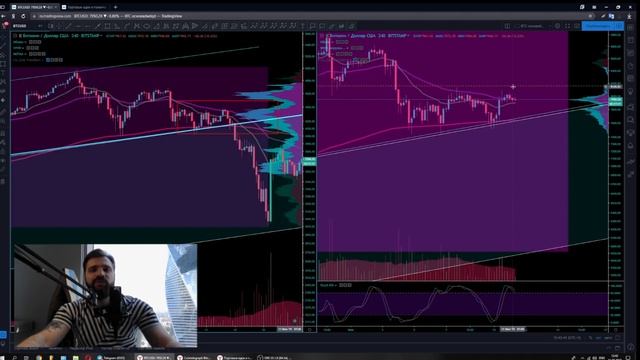
Task: Open the watchlist panel in right sidebar
Action: pos(631,28)
